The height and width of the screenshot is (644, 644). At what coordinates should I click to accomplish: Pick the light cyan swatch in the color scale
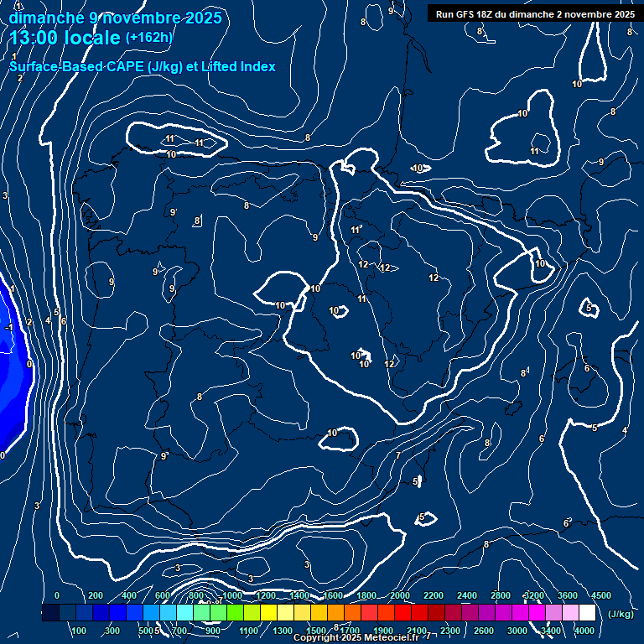tap(184, 612)
